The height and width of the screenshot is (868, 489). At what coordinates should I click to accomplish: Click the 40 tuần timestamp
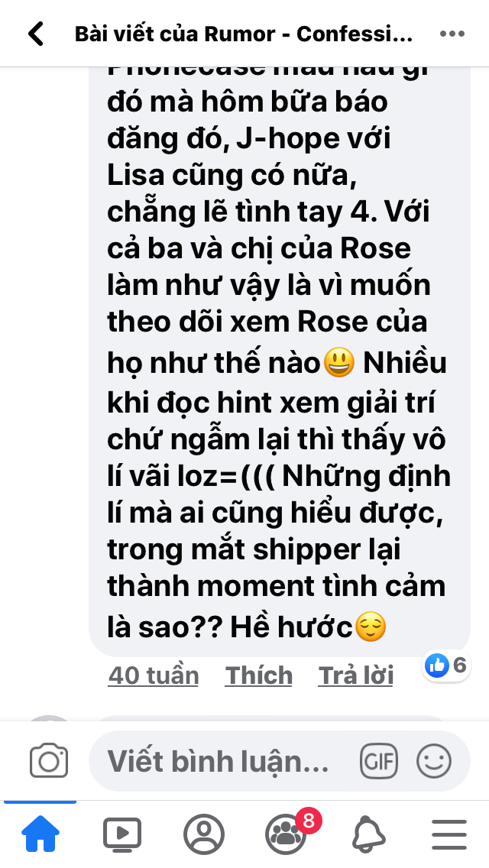pos(154,675)
